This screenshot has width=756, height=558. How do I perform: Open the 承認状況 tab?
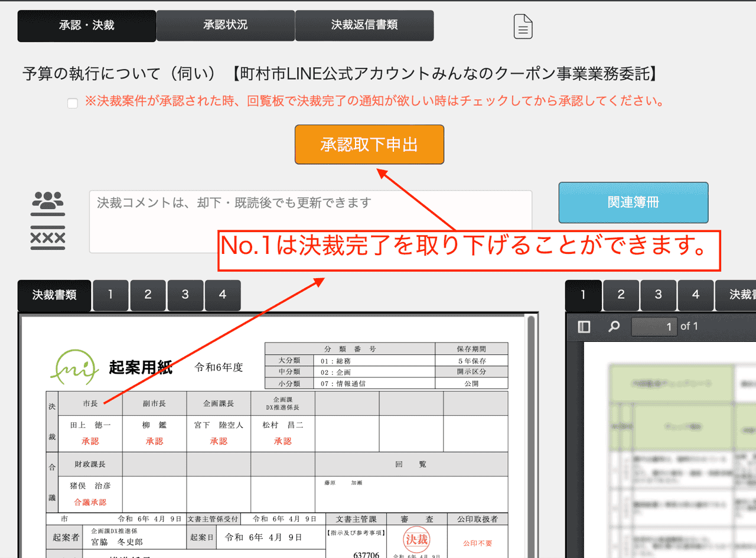point(225,25)
